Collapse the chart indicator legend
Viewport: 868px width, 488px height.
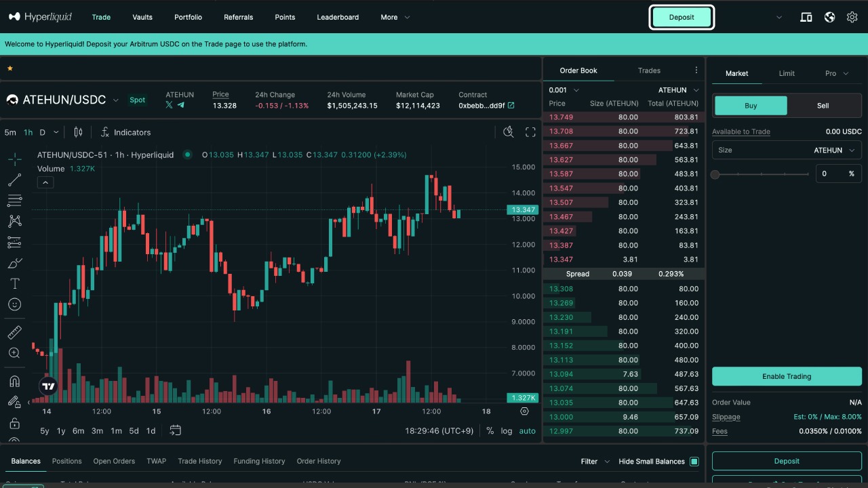[x=45, y=182]
